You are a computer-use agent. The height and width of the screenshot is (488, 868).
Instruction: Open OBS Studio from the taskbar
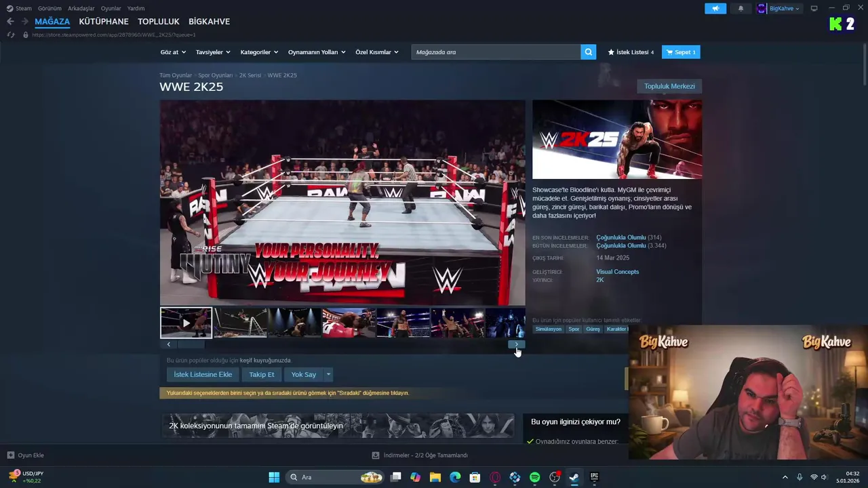555,477
